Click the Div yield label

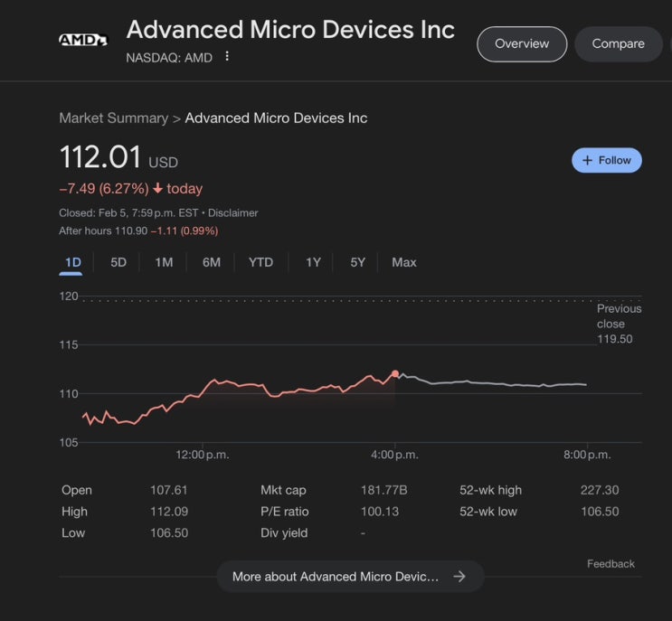tap(284, 532)
